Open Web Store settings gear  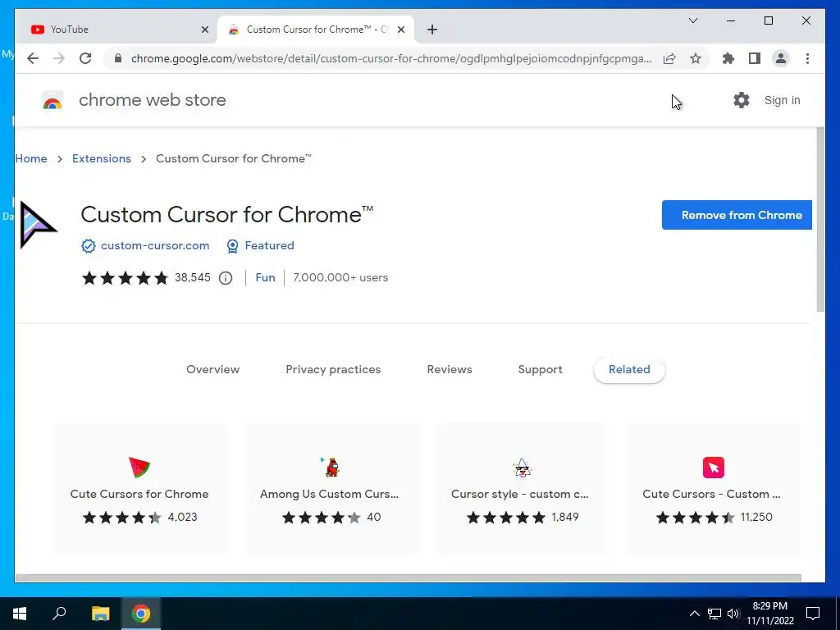(742, 100)
